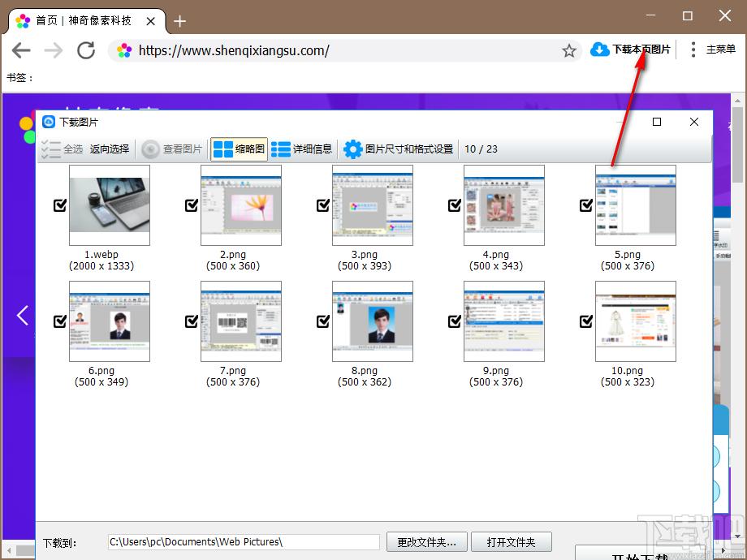Click the 下载到 folder path field
This screenshot has width=747, height=560.
point(244,542)
